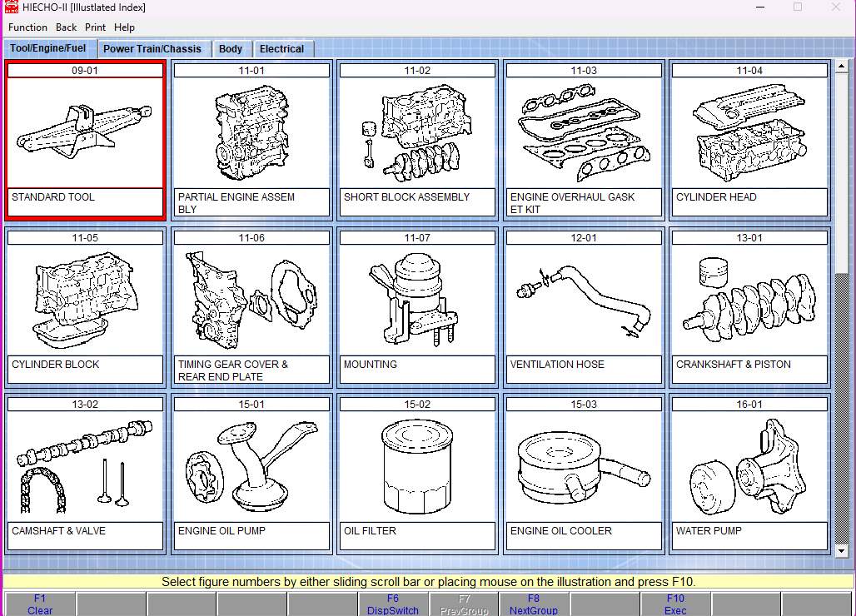856x616 pixels.
Task: Select the Engine Oil Pump illustration
Action: [x=251, y=466]
